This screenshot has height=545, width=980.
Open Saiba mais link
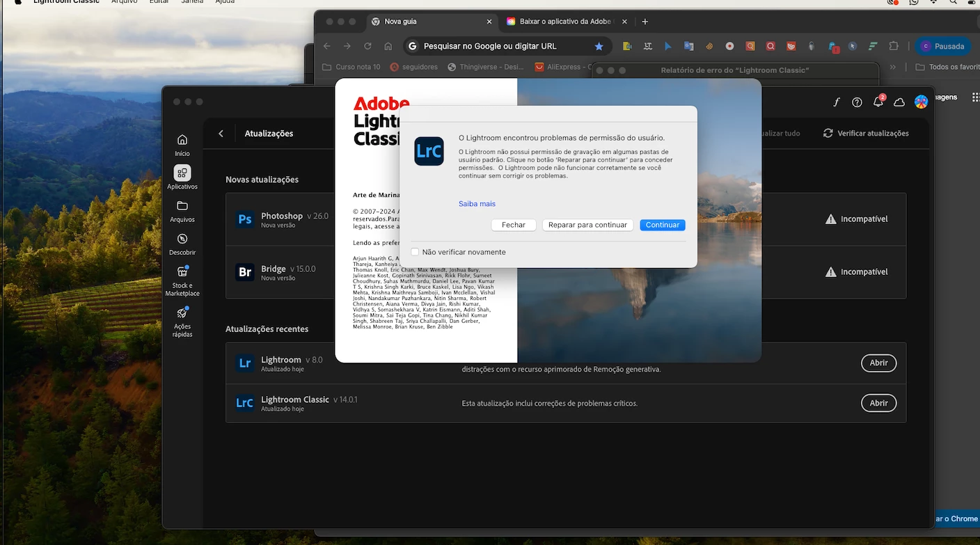[x=477, y=204]
